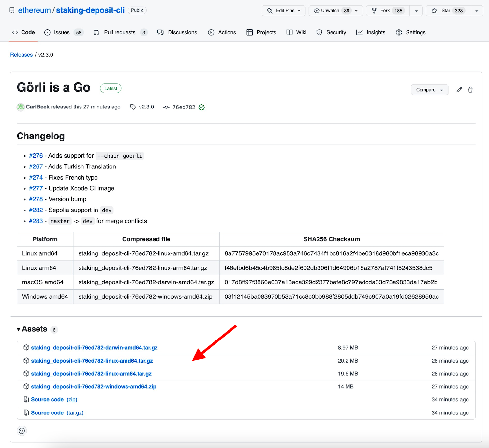The height and width of the screenshot is (448, 489).
Task: Click the verified commit checkmark badge
Action: pos(201,107)
